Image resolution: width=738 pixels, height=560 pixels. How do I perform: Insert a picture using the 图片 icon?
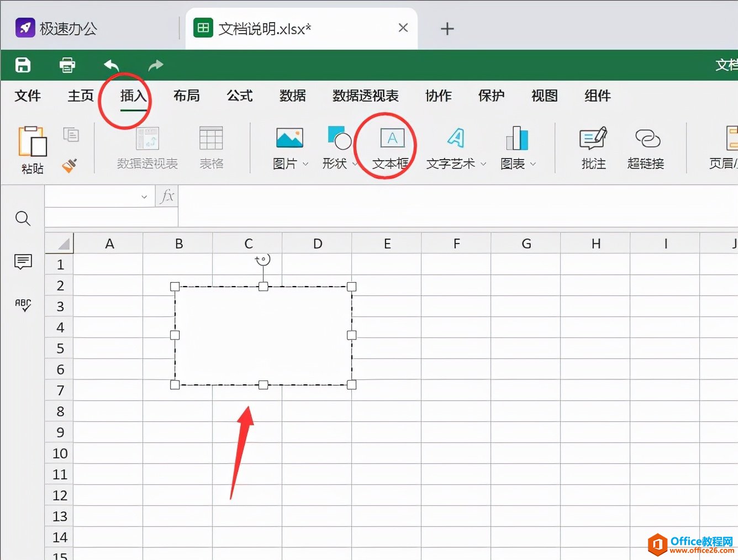click(x=289, y=138)
